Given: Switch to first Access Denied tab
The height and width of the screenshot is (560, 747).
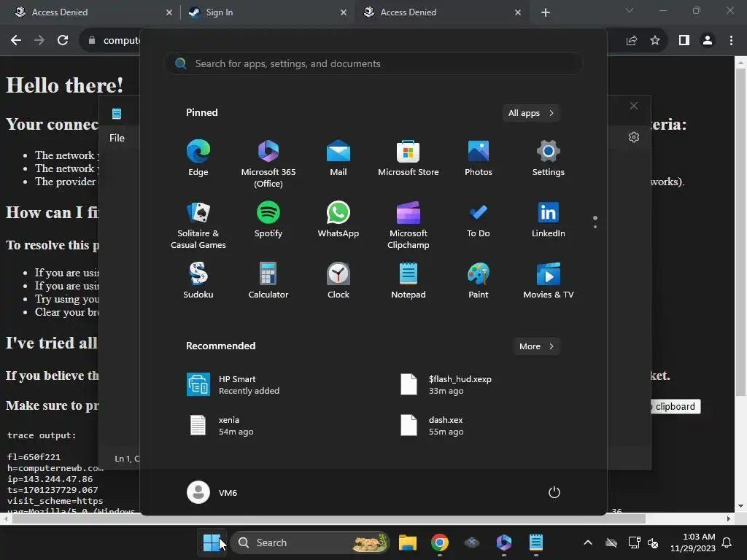Looking at the screenshot, I should pos(93,12).
